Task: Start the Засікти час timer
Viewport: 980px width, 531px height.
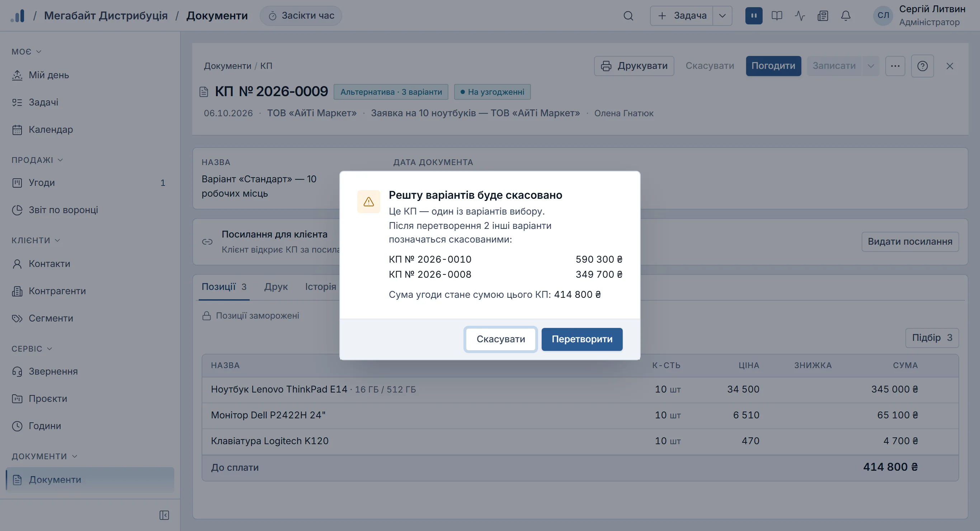Action: [x=301, y=15]
